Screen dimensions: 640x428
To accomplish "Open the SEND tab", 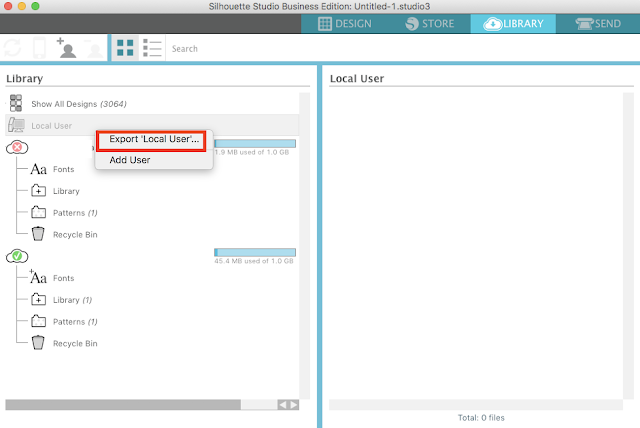I will 598,24.
